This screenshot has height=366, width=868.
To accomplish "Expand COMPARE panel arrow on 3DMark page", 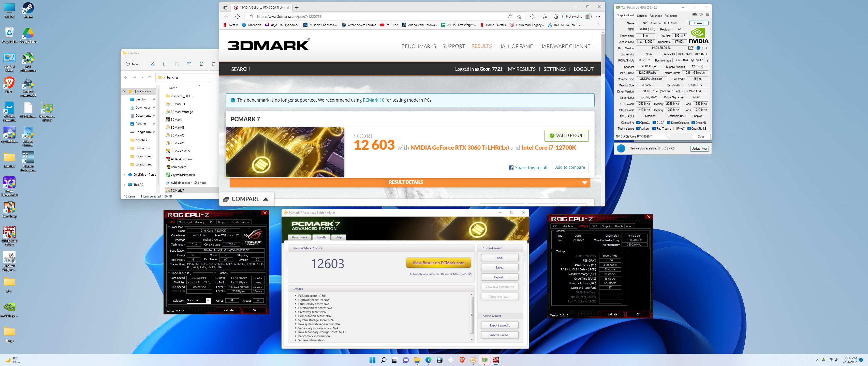I will (266, 199).
